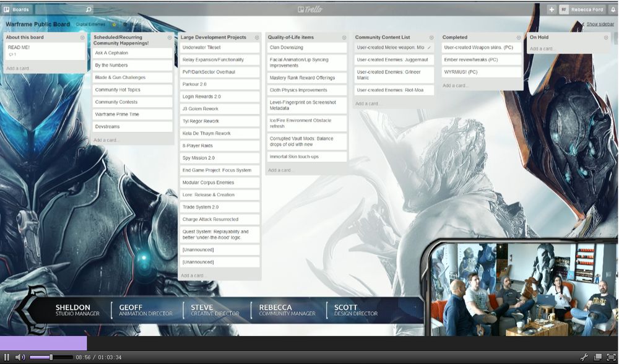Image resolution: width=619 pixels, height=364 pixels.
Task: Open the Mastery Rank Reward Offerings card
Action: [x=307, y=78]
